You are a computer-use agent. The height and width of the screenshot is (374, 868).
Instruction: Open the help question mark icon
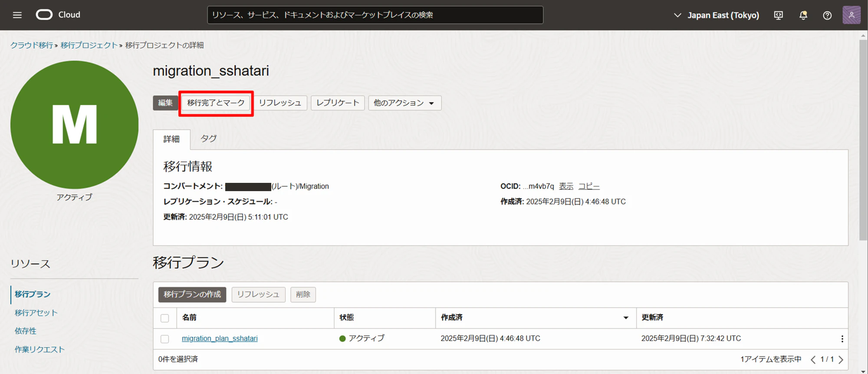tap(827, 15)
